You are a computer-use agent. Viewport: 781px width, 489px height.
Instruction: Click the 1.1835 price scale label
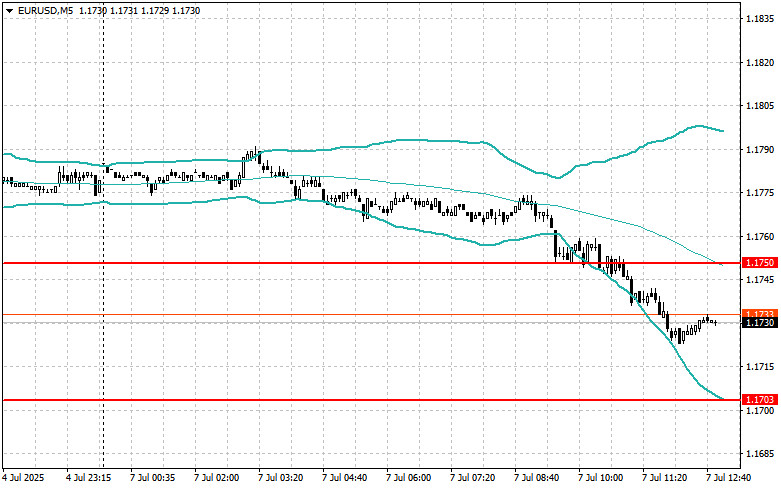point(760,19)
